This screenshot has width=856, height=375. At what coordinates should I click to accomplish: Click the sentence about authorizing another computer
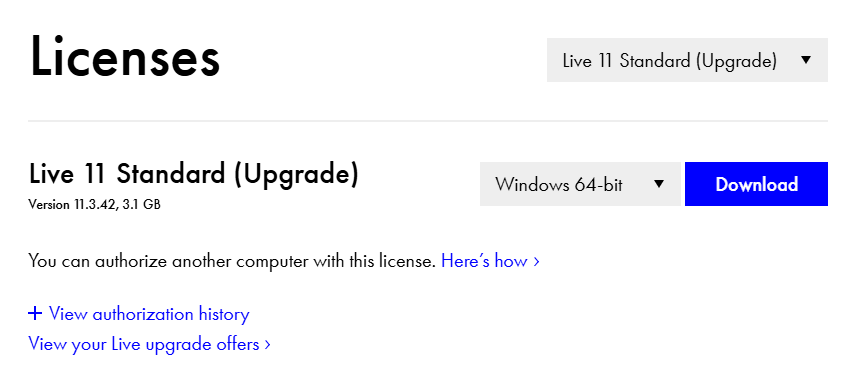pos(232,261)
